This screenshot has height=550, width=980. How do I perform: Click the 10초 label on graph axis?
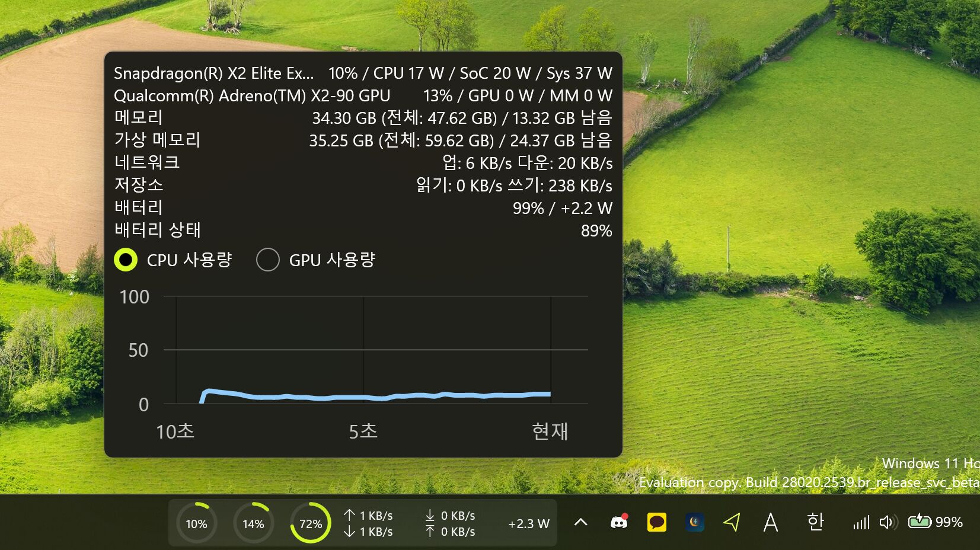[175, 431]
